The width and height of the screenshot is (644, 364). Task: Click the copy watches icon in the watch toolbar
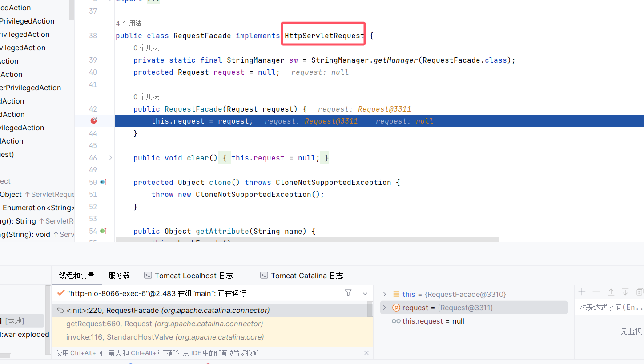click(640, 292)
